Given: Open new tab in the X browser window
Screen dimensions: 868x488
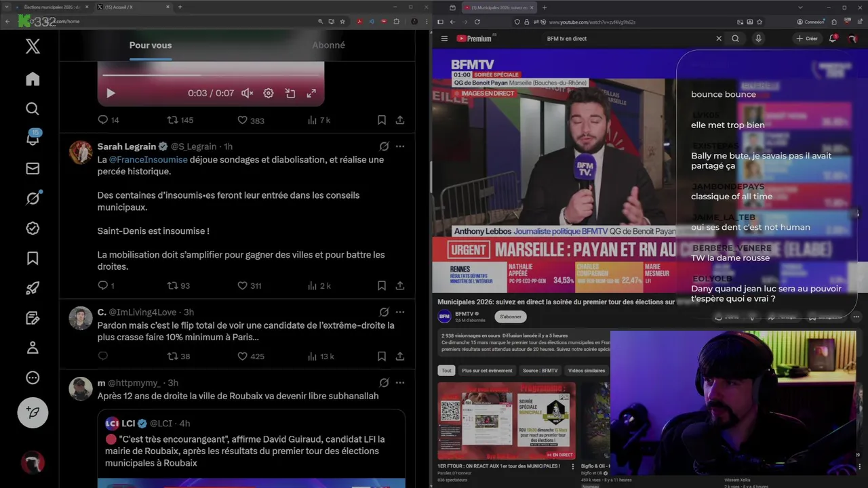Looking at the screenshot, I should pos(180,7).
